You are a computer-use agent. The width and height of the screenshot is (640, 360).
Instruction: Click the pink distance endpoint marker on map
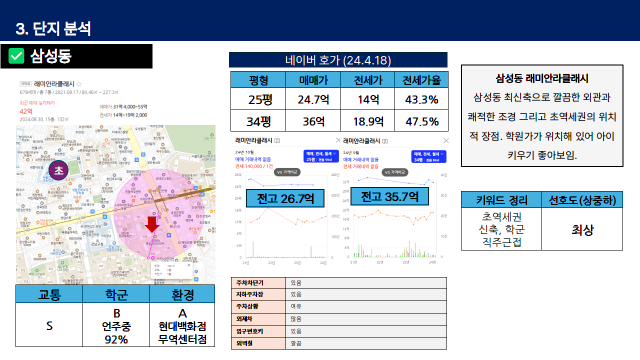pos(153,258)
